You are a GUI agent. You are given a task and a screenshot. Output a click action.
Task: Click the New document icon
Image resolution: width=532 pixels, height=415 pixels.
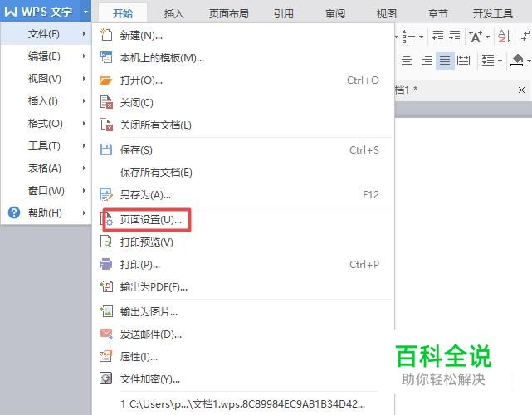coord(106,35)
